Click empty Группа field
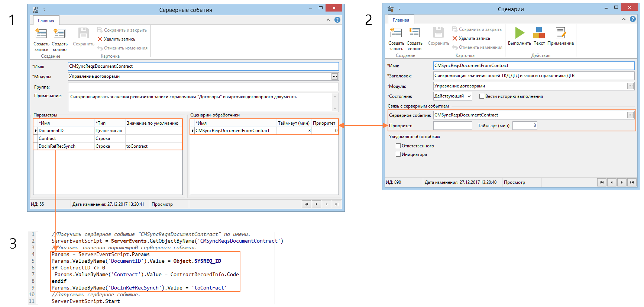644x307 pixels. click(x=203, y=87)
